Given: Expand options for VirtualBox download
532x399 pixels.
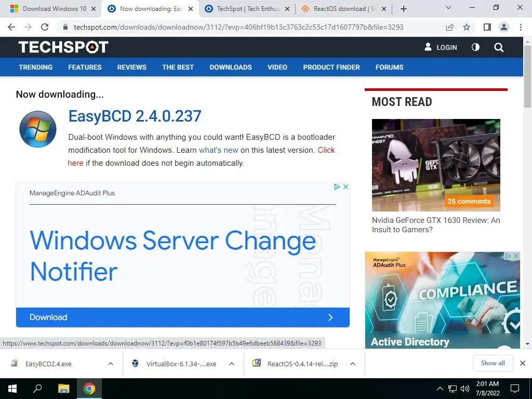Looking at the screenshot, I should click(232, 364).
